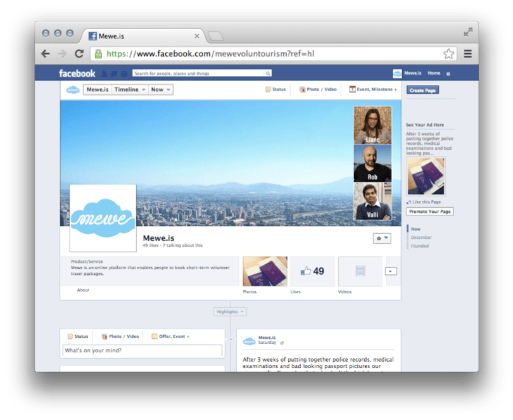Viewport: 513px width, 420px height.
Task: Select Status in the top page toolbar
Action: (x=275, y=89)
